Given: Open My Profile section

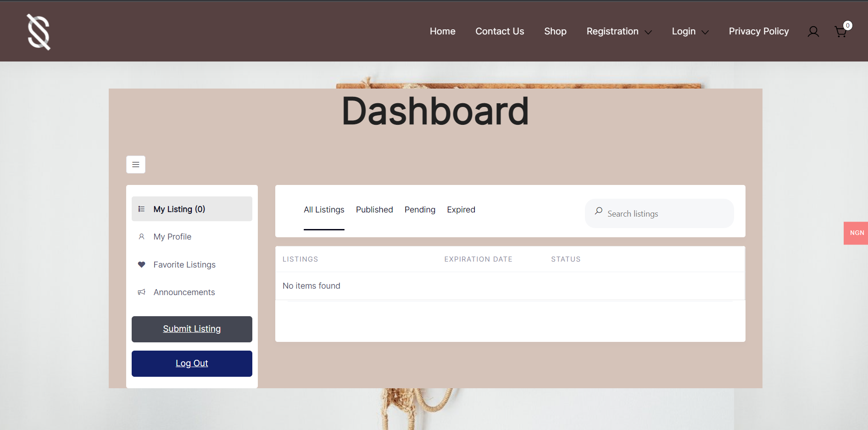Looking at the screenshot, I should [x=192, y=237].
